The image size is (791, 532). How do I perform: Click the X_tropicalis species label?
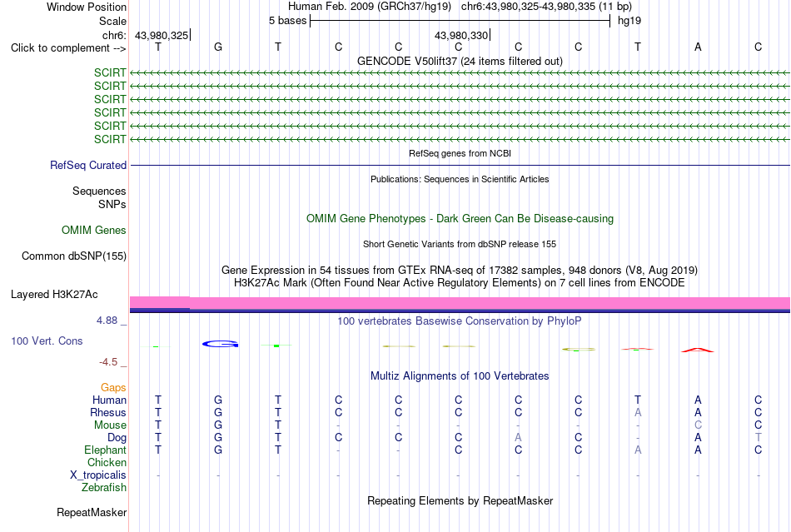[98, 475]
